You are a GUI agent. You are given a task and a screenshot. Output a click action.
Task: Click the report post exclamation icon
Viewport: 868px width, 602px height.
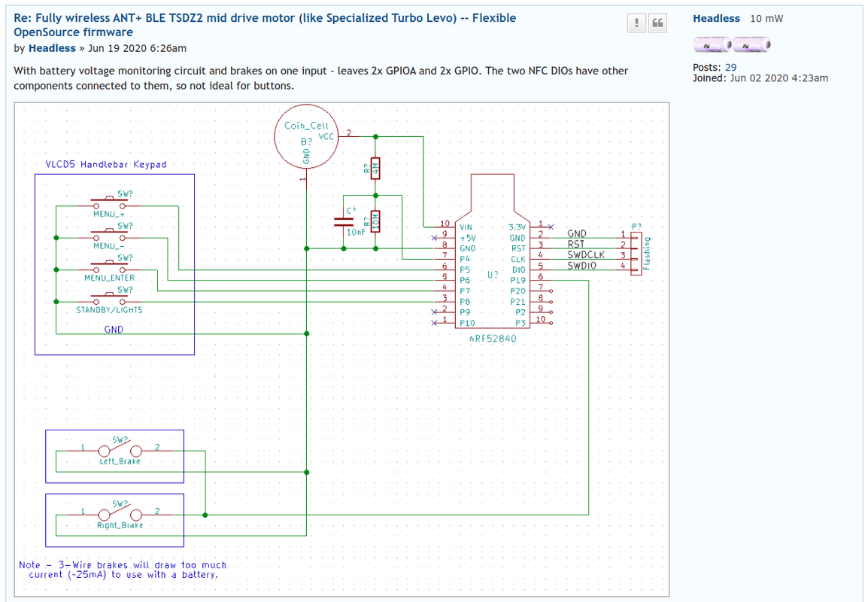point(636,23)
